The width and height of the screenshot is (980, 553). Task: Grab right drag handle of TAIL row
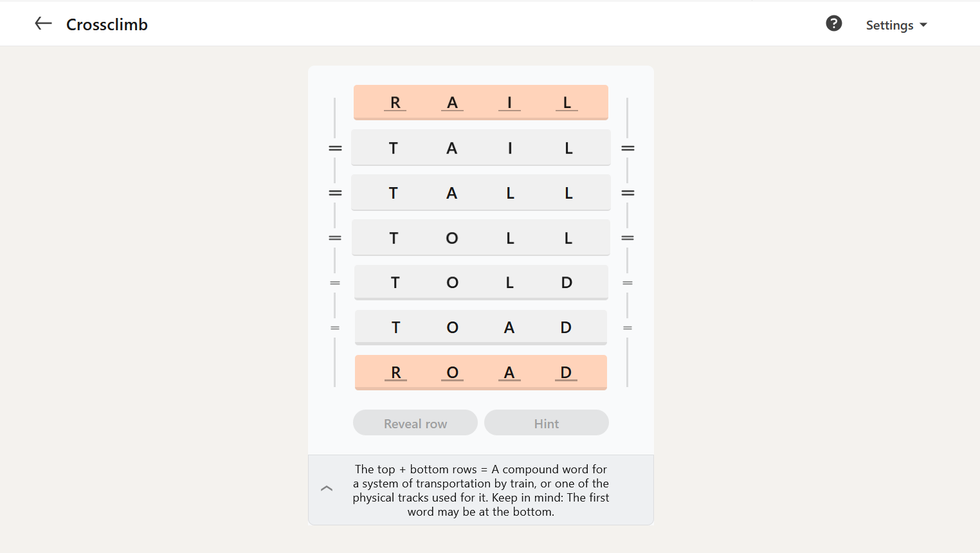point(628,149)
